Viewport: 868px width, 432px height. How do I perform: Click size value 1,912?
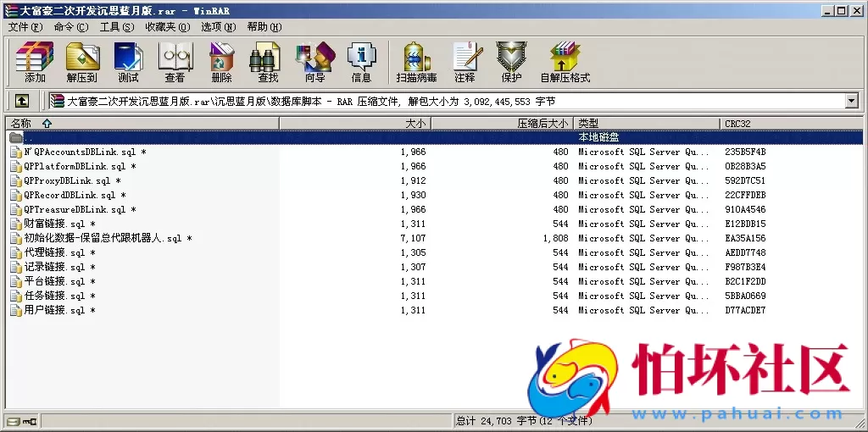[x=413, y=181]
